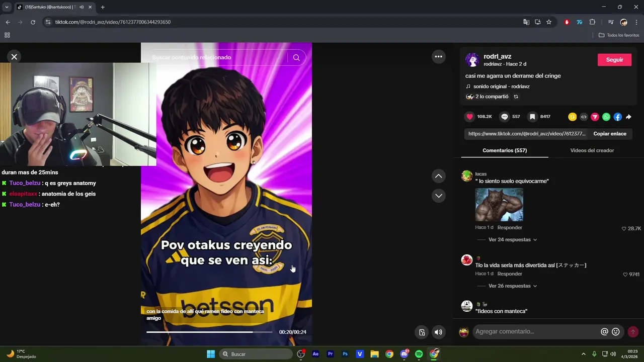Click the search magnifier in related content bar
The image size is (644, 362).
(x=296, y=57)
